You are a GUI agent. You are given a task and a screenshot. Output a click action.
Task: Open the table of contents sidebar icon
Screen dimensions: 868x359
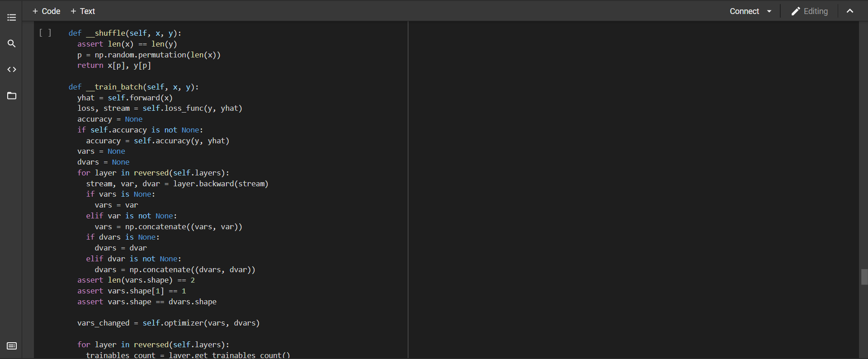point(12,18)
